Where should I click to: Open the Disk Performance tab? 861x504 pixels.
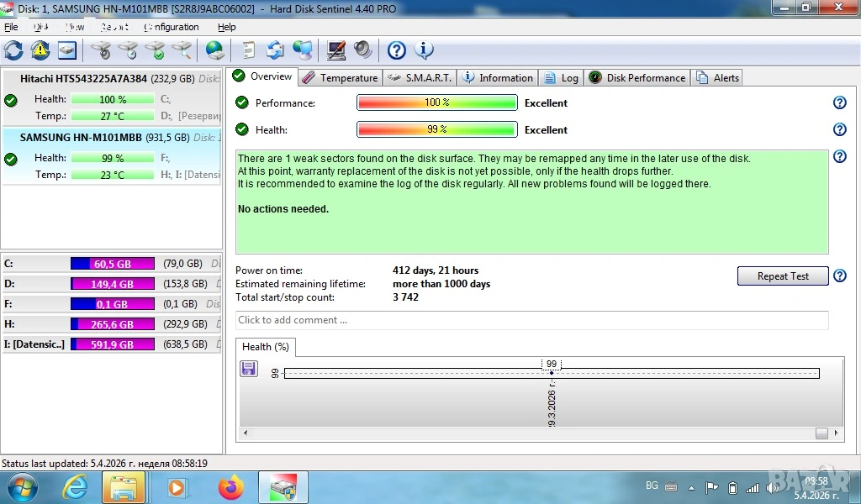[637, 78]
